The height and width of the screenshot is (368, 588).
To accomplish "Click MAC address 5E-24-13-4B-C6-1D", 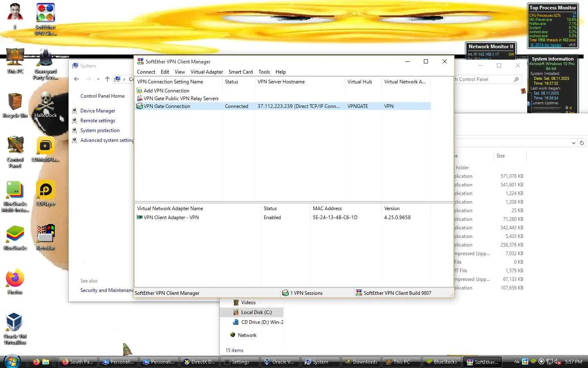I will point(335,218).
